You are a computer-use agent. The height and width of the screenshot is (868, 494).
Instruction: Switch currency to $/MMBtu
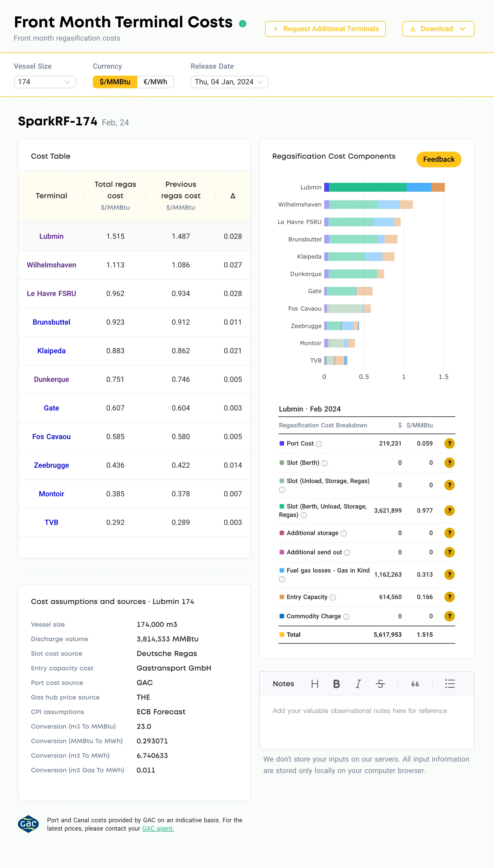115,82
